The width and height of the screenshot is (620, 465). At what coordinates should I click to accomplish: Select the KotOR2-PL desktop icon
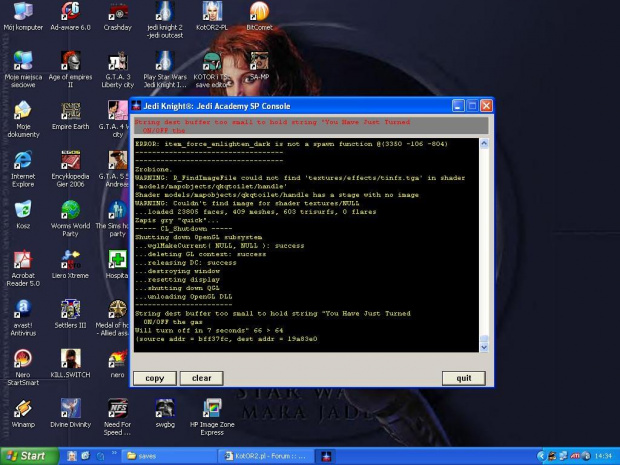click(212, 17)
